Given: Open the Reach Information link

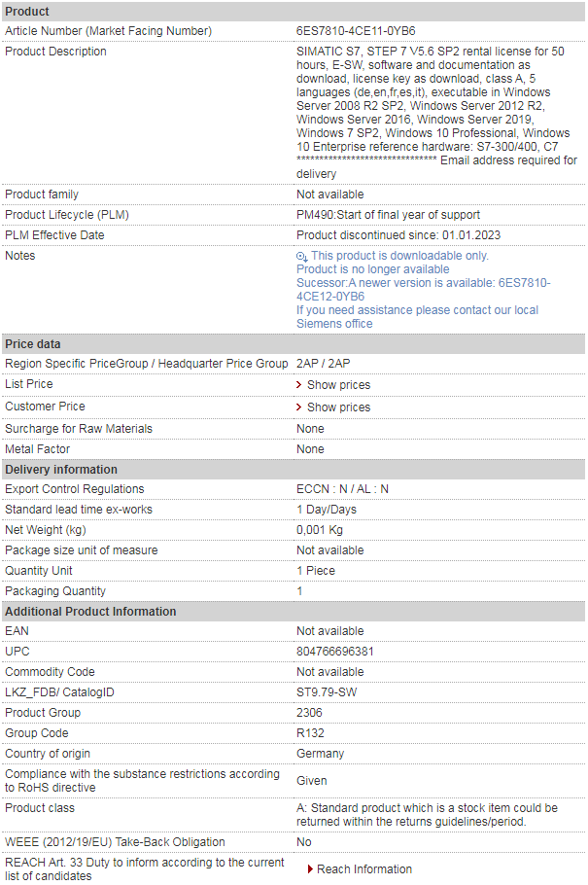Looking at the screenshot, I should pyautogui.click(x=363, y=869).
